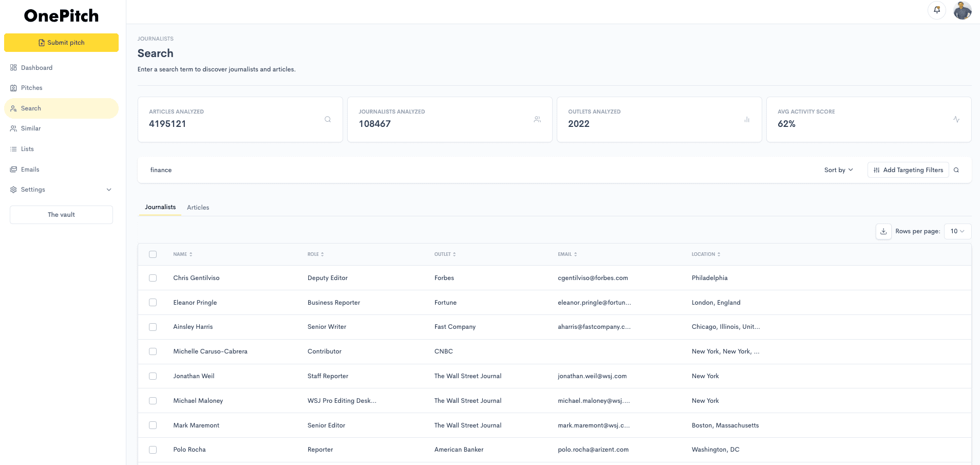Click the Settings gear icon in sidebar
This screenshot has width=980, height=465.
pos(13,190)
